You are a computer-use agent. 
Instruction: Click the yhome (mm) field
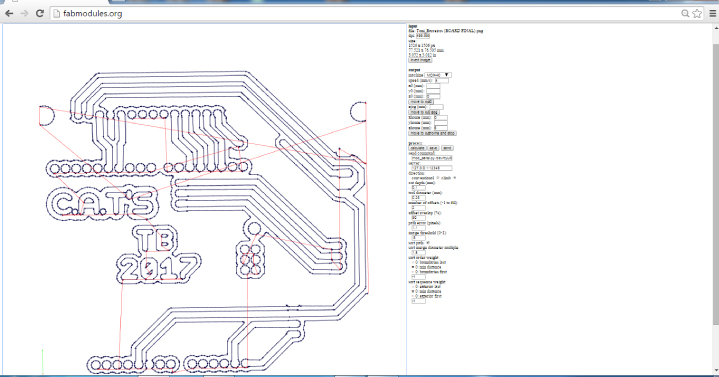point(441,123)
